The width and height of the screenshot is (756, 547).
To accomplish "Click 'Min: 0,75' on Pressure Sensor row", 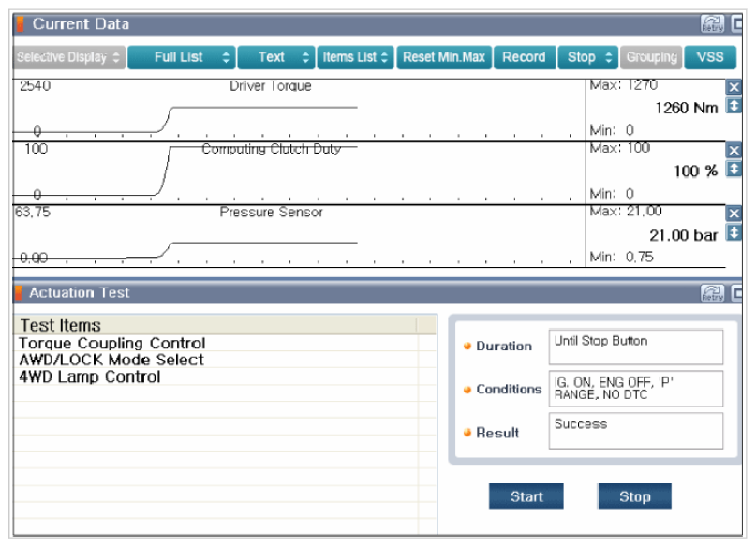I will pyautogui.click(x=621, y=257).
